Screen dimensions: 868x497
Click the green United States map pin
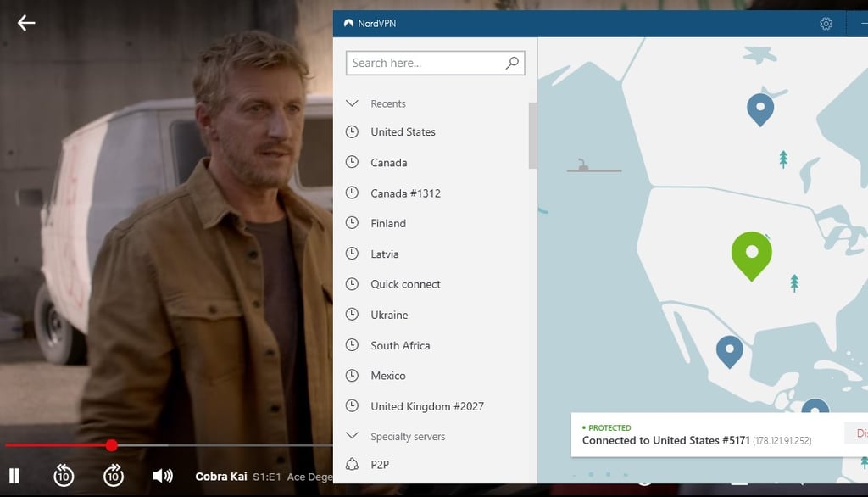click(x=751, y=255)
